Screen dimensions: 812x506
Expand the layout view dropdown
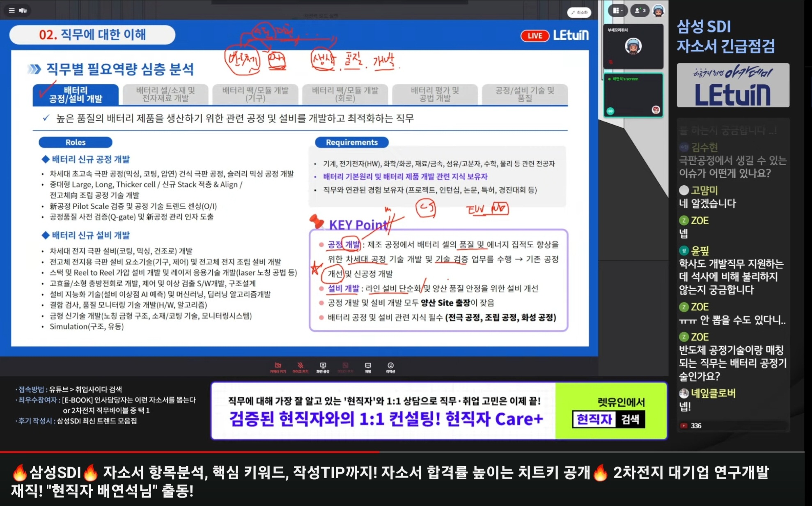[x=618, y=11]
